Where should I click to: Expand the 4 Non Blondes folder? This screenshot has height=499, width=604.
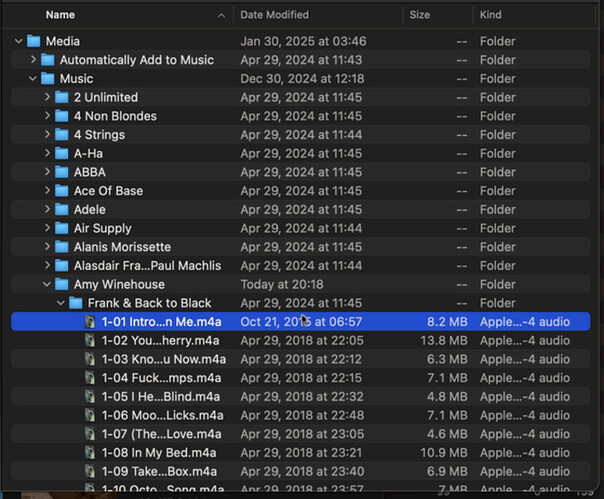(x=47, y=116)
